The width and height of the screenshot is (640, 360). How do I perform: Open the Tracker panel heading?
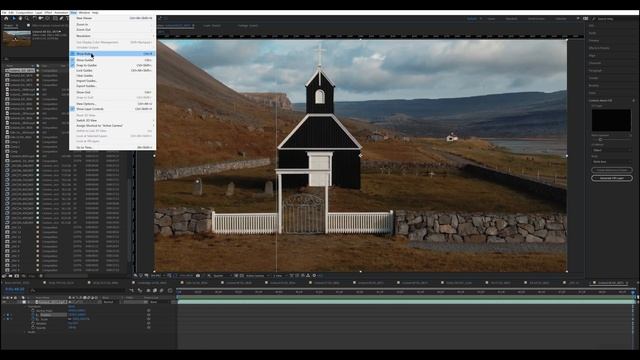593,78
